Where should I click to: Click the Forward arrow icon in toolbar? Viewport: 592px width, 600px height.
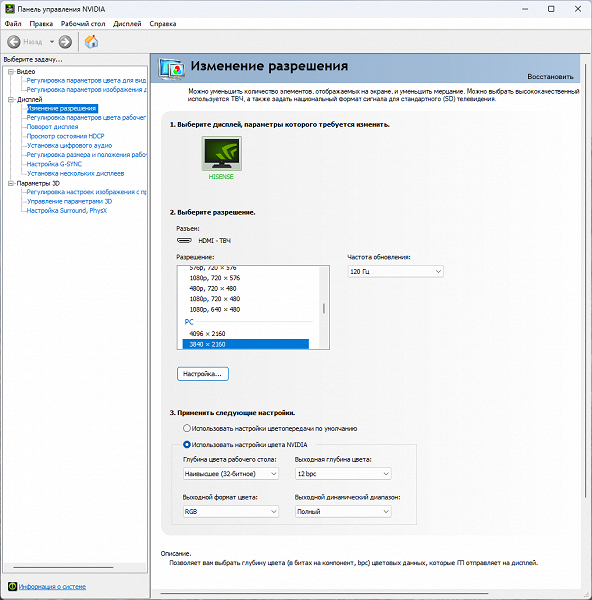tap(65, 42)
